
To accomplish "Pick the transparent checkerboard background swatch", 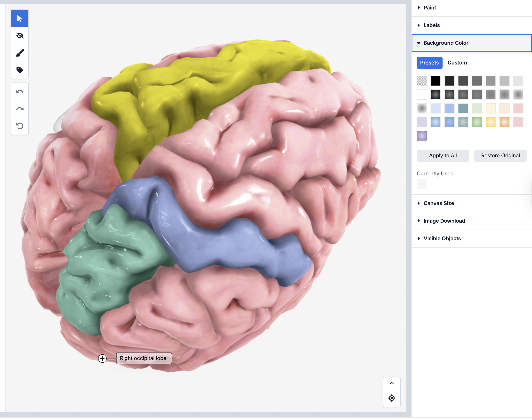I will tap(422, 81).
